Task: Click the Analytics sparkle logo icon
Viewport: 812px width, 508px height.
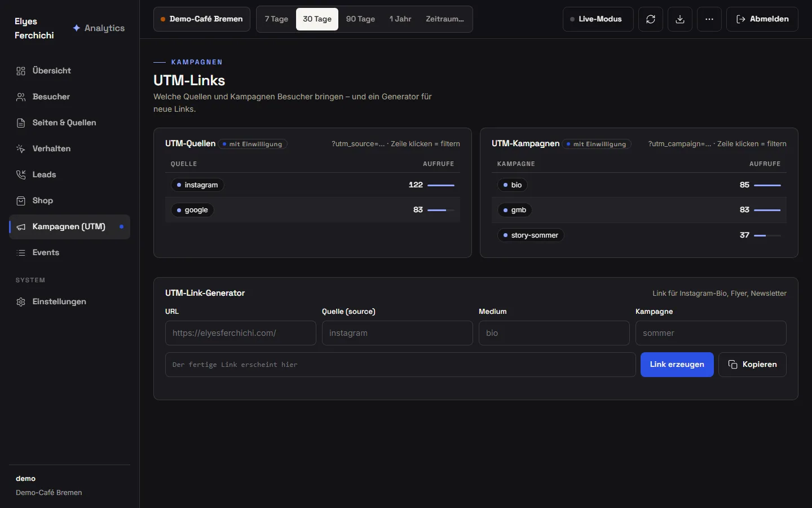Action: click(x=77, y=28)
